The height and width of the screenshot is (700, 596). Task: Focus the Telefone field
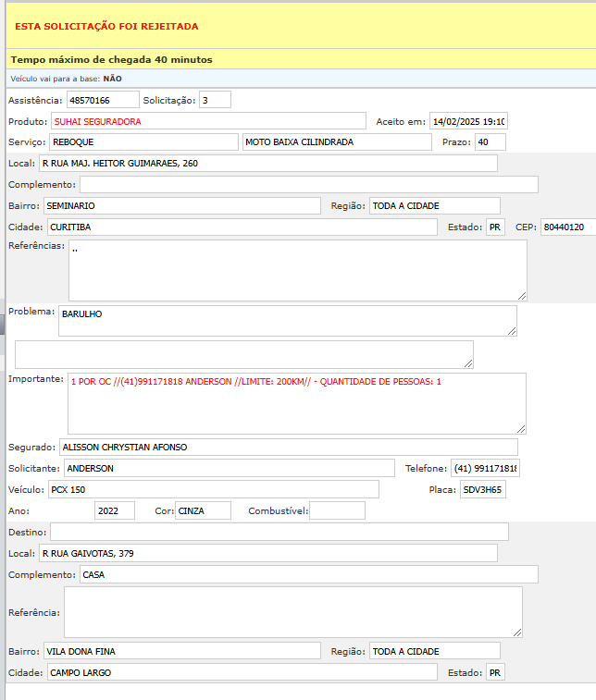(x=485, y=469)
